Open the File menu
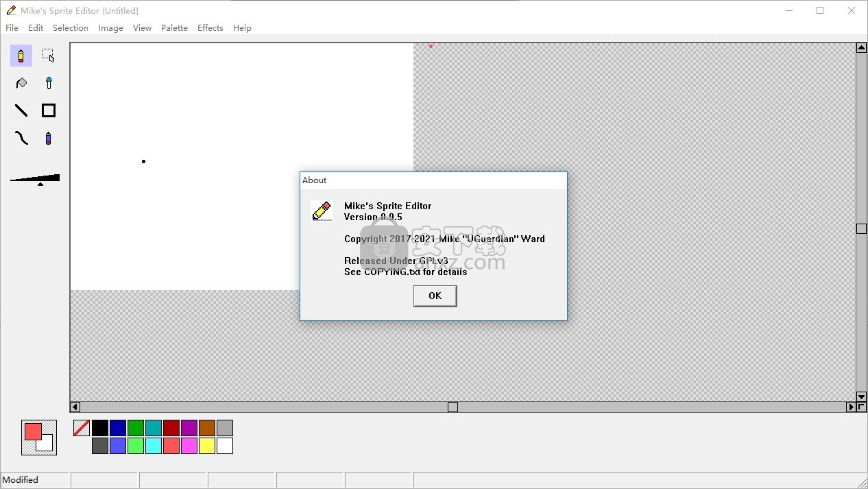 (x=12, y=28)
